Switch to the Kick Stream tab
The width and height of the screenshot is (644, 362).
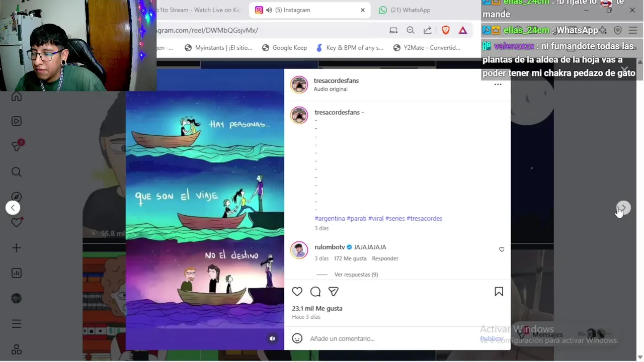point(199,10)
